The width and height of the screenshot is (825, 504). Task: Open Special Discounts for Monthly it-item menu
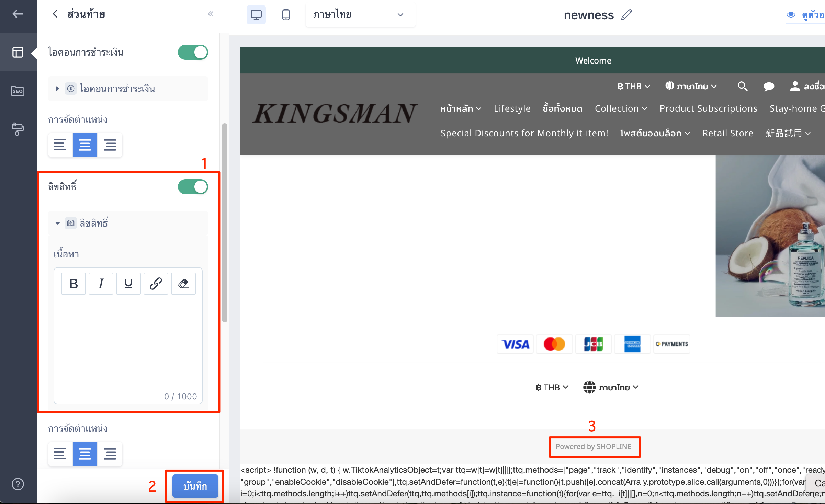tap(524, 133)
